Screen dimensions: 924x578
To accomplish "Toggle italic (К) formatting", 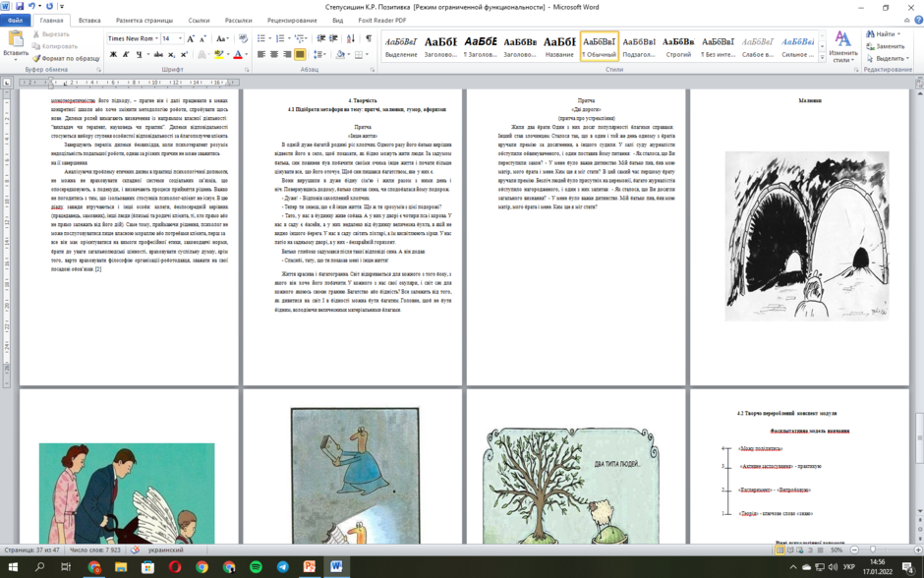I will (x=126, y=55).
